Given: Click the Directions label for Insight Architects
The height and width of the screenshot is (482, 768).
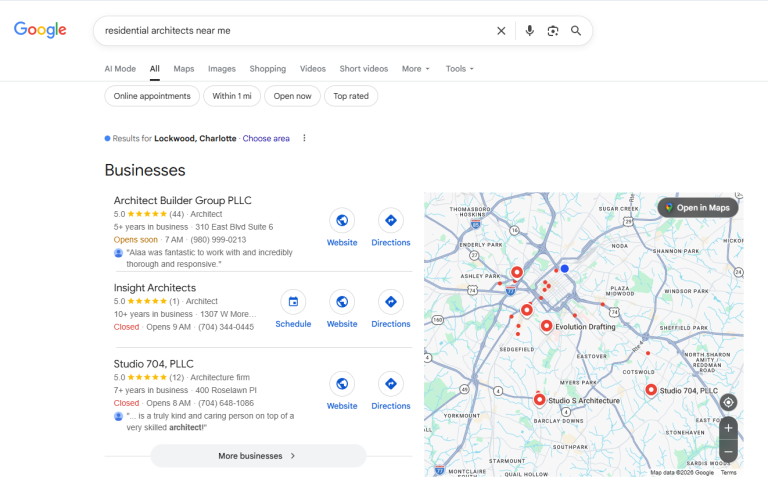Looking at the screenshot, I should point(391,324).
